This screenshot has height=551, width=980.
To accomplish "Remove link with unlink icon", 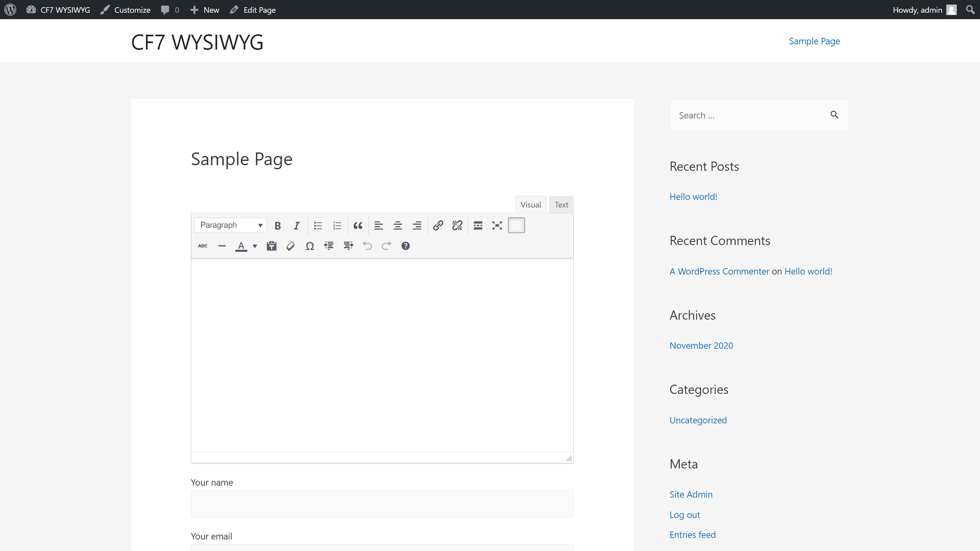I will (x=457, y=225).
